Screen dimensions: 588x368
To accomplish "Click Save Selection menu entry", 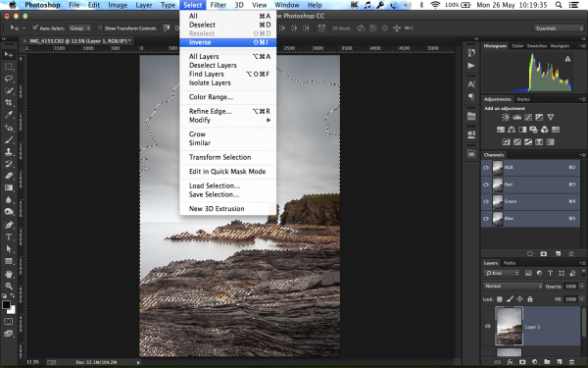I will [x=228, y=194].
